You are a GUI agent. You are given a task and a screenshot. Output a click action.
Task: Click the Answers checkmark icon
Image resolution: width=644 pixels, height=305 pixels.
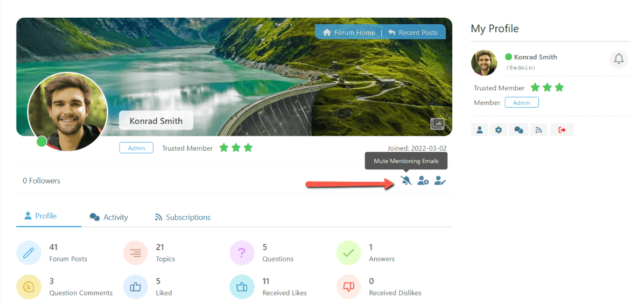(x=349, y=253)
